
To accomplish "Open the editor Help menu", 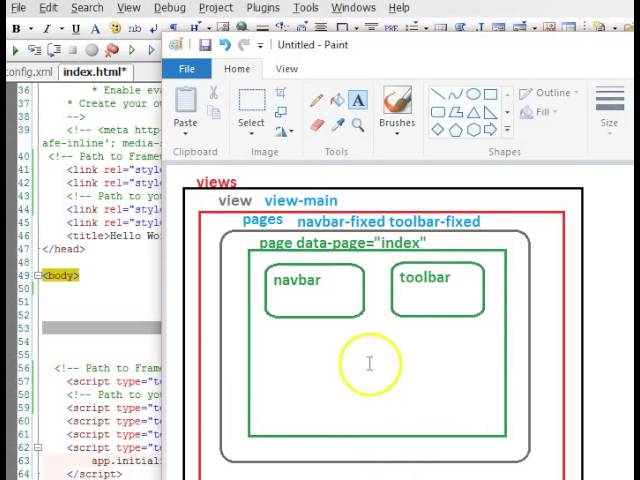I will pos(399,8).
